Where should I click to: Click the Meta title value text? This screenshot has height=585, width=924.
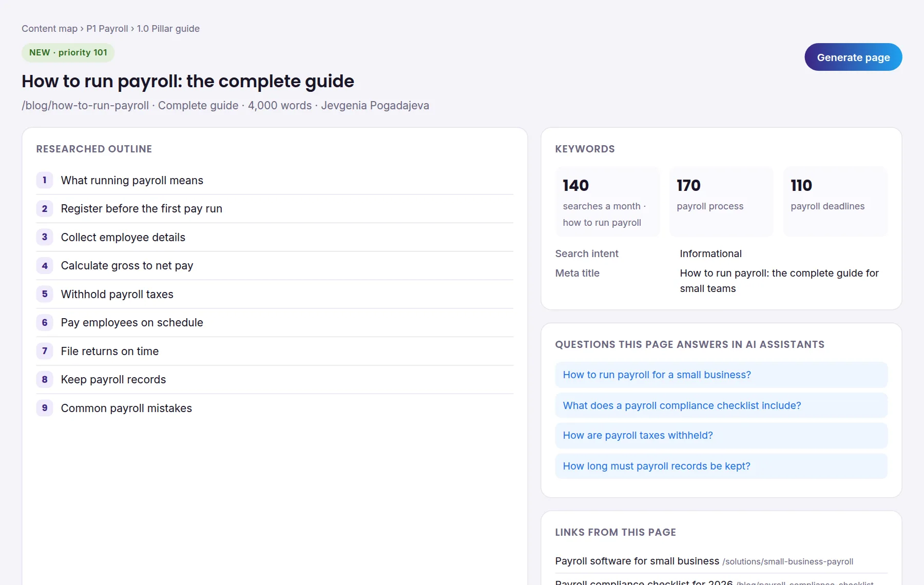coord(779,281)
